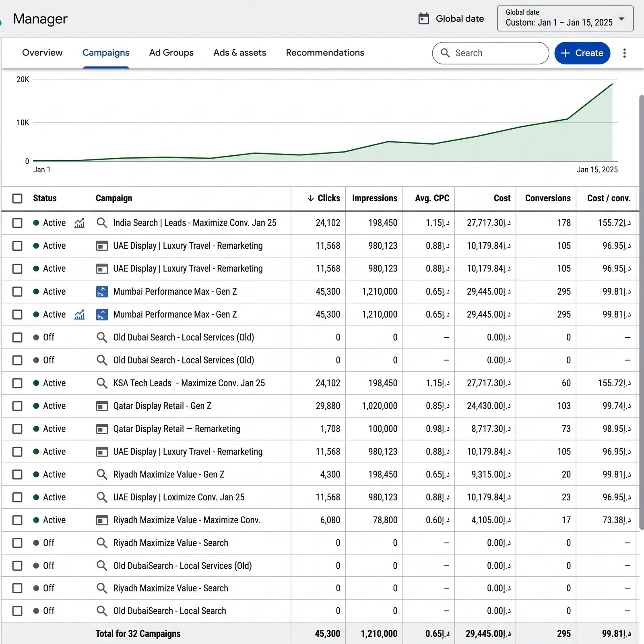Click the display campaign icon for Qatar Display Retail - Gen Z
The height and width of the screenshot is (644, 644).
pos(102,406)
